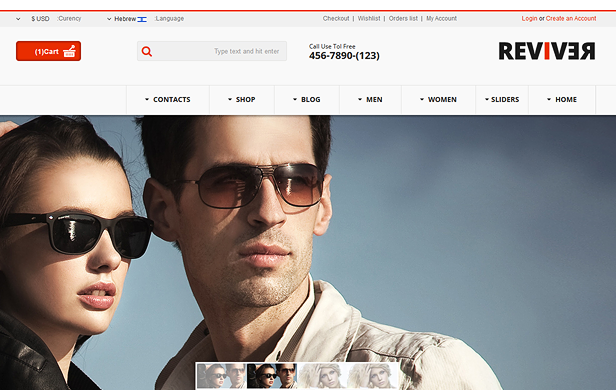Select the first slider thumbnail of the couple
This screenshot has width=616, height=390.
coord(221,376)
